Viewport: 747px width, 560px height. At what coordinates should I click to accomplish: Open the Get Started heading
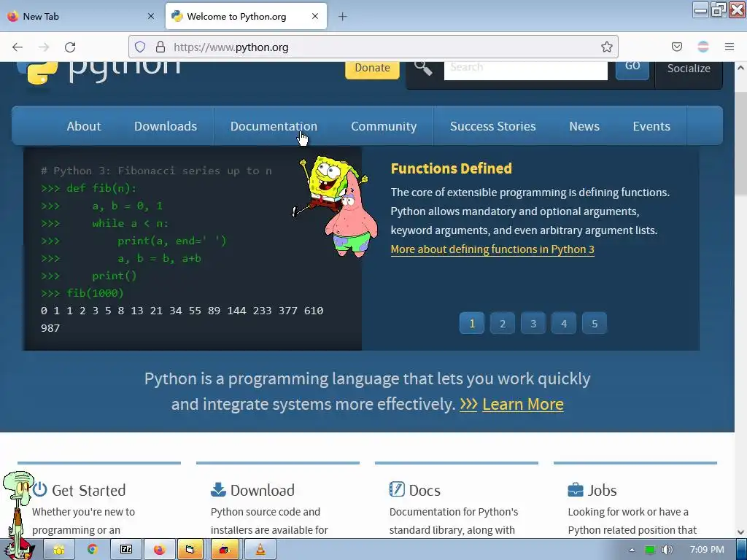[88, 491]
